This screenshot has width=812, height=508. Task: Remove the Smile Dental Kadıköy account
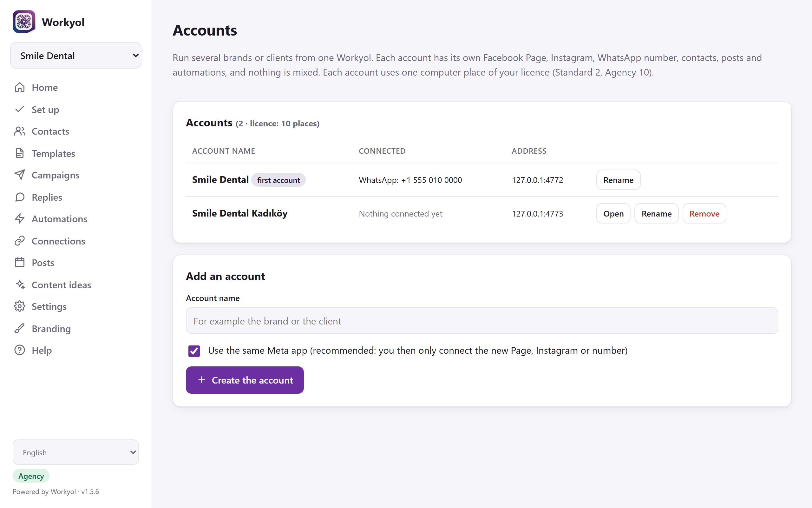point(704,213)
